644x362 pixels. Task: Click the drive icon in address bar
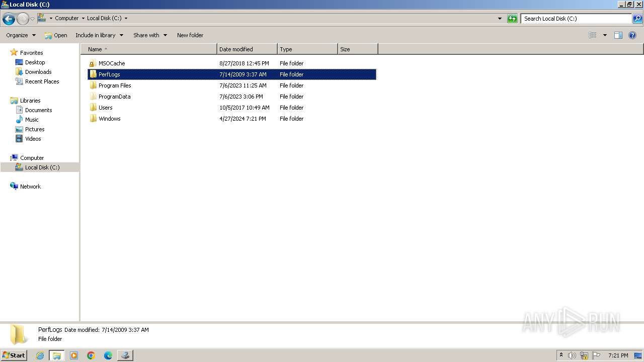coord(42,18)
